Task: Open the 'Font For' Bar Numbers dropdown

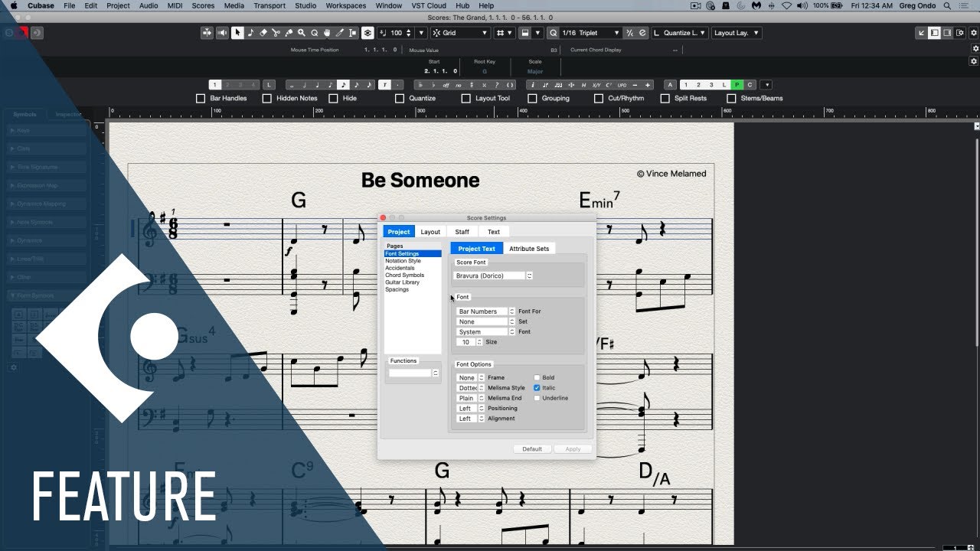Action: coord(485,311)
